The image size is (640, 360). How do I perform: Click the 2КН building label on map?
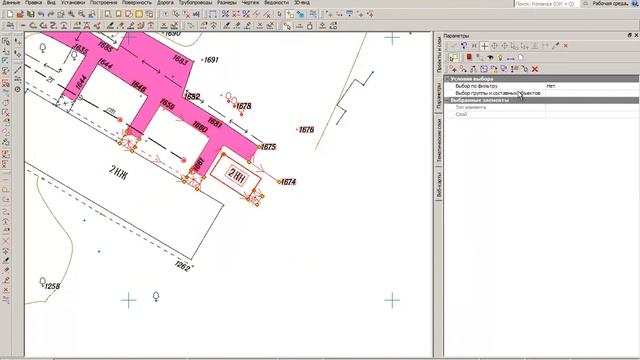coord(236,175)
